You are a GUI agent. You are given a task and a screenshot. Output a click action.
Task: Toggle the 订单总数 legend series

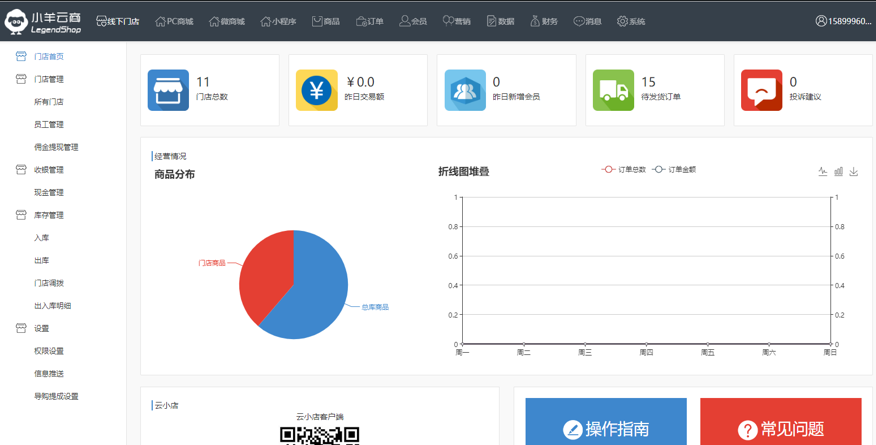point(624,170)
